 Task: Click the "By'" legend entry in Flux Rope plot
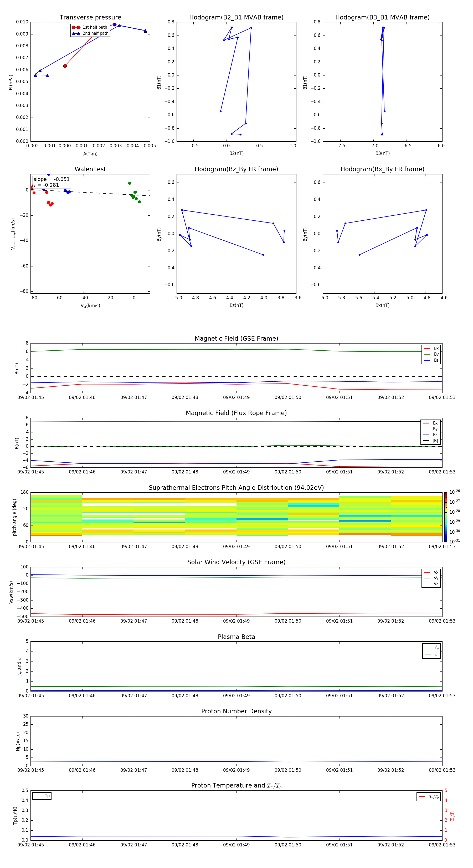click(x=431, y=429)
